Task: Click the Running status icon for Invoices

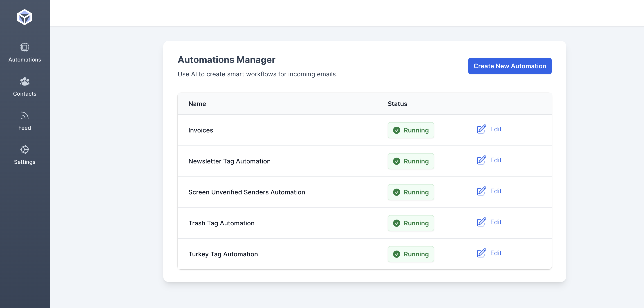Action: point(397,130)
